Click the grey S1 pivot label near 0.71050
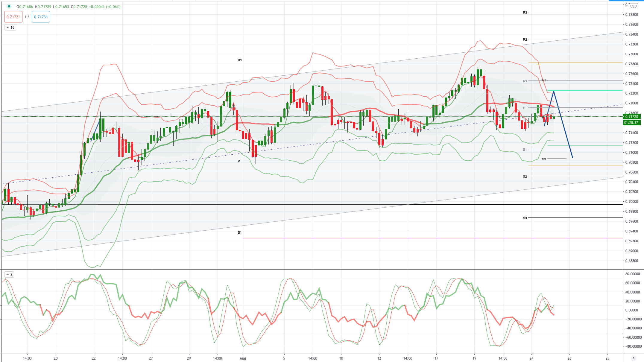The width and height of the screenshot is (644, 362). 525,150
